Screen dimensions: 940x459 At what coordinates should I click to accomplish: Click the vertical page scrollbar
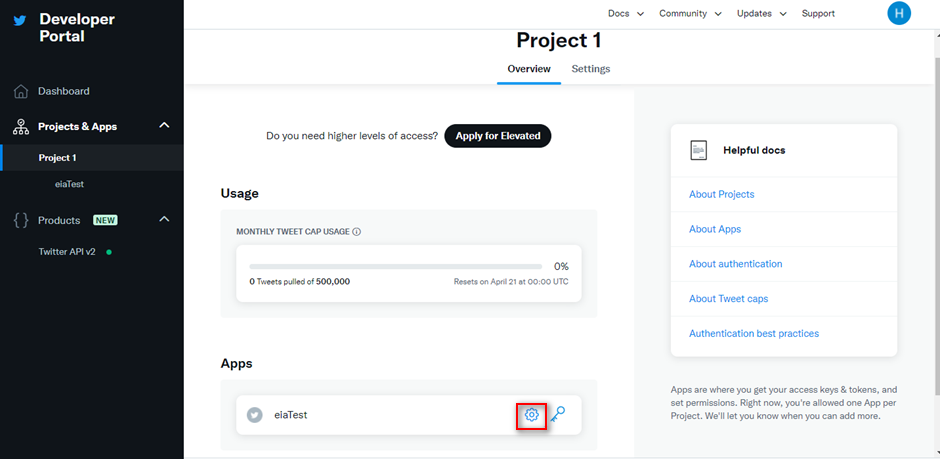click(x=936, y=228)
